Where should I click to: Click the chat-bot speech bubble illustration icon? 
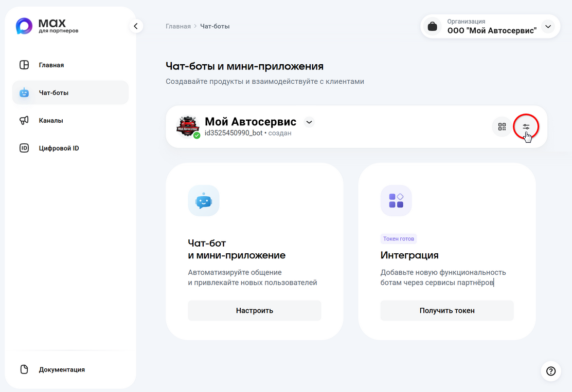click(203, 201)
